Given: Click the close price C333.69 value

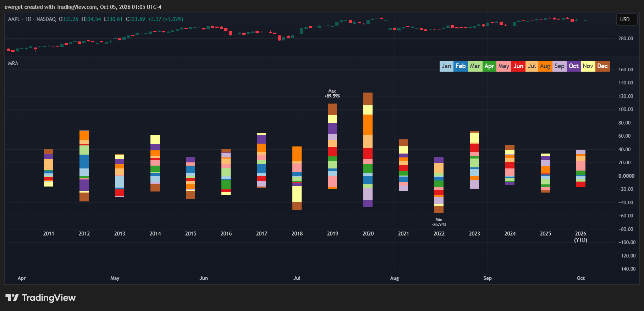Looking at the screenshot, I should coord(136,19).
